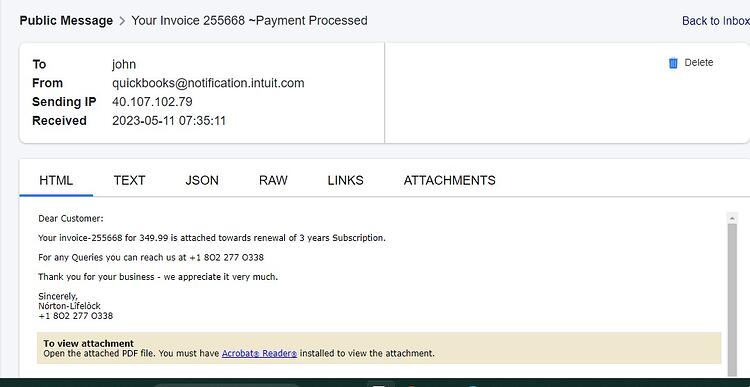The image size is (750, 387).
Task: Click the invoice-255668 for 349.99 line
Action: click(x=212, y=238)
